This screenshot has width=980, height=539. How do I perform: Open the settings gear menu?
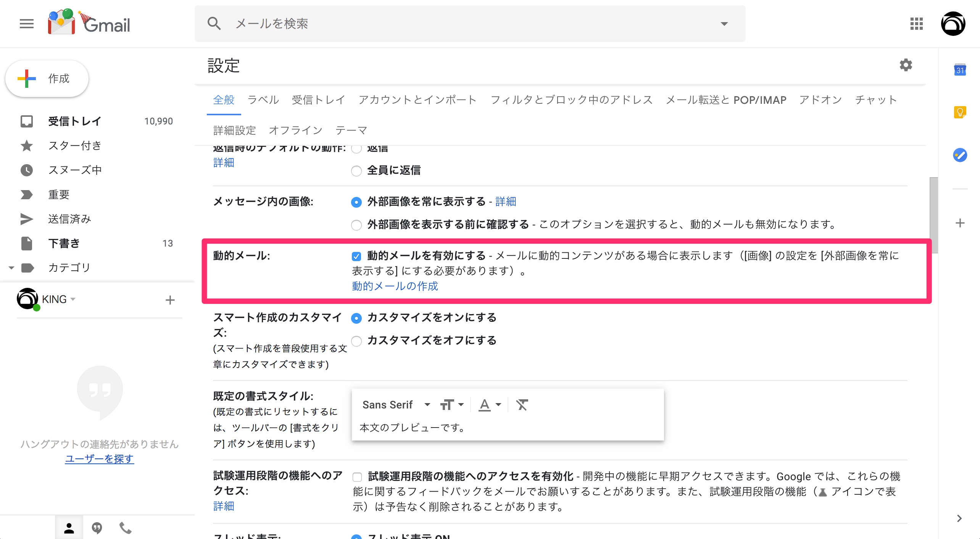906,65
